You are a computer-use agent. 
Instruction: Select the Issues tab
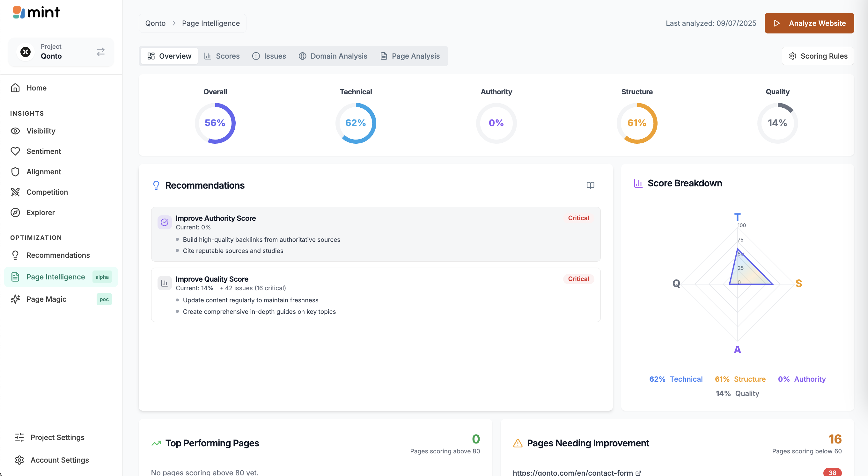[x=269, y=56]
